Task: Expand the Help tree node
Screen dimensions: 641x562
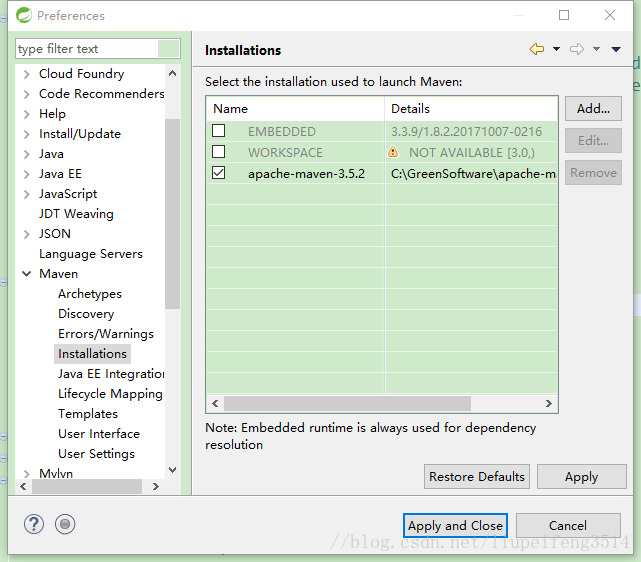Action: pyautogui.click(x=27, y=114)
